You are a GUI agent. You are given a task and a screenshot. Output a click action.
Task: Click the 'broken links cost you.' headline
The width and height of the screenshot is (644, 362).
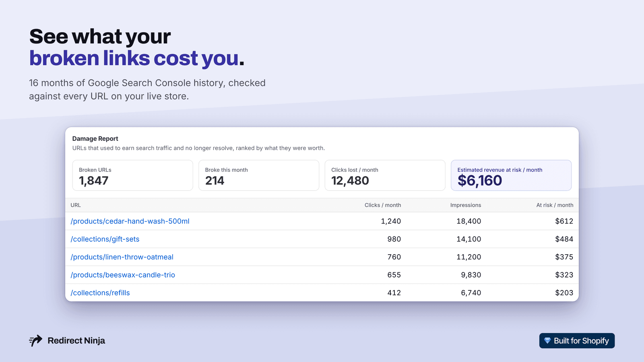coord(137,59)
